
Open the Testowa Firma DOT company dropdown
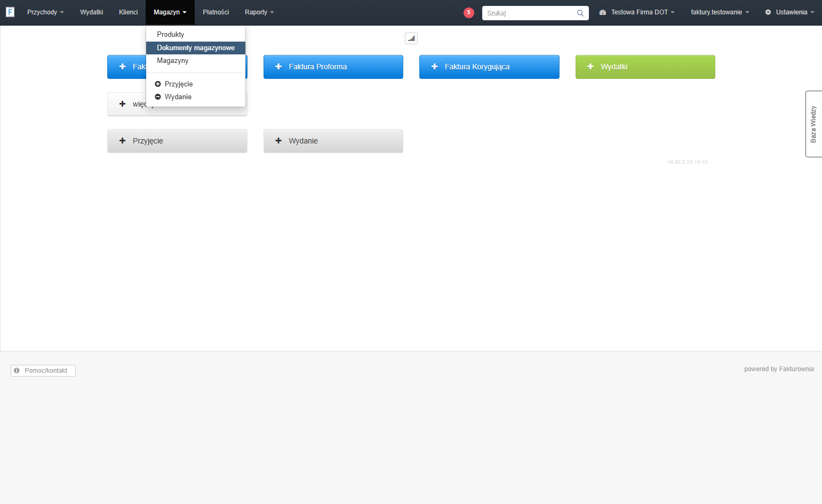point(637,12)
